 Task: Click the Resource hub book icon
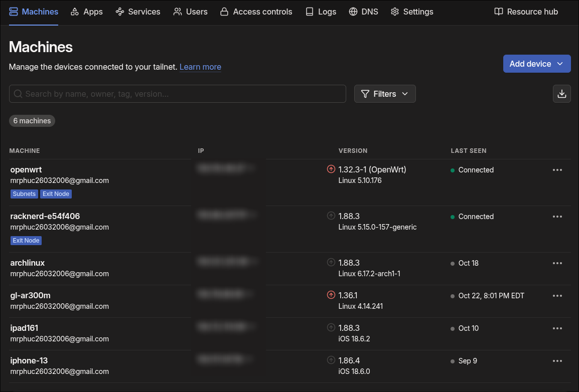coord(499,12)
